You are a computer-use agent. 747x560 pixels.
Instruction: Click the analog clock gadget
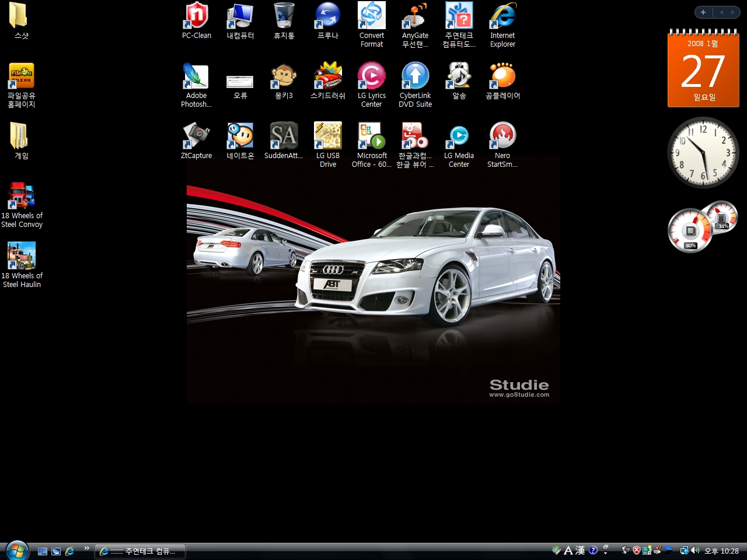point(703,153)
